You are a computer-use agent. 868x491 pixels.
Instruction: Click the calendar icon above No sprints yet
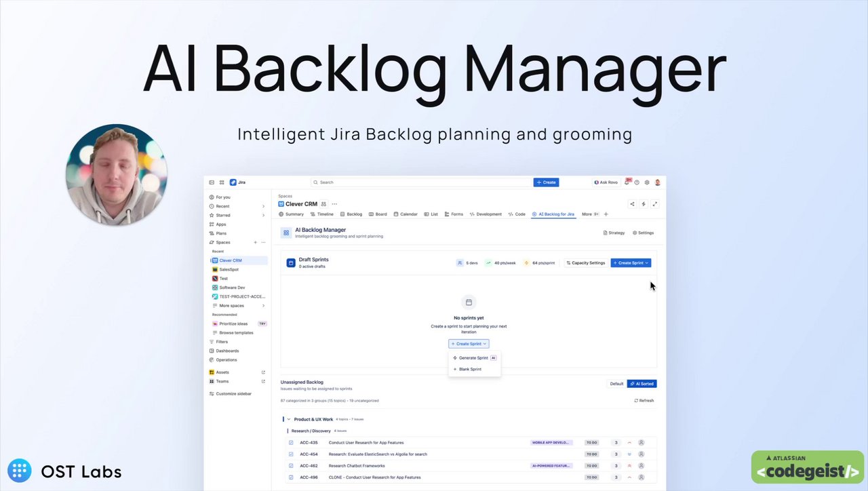469,302
